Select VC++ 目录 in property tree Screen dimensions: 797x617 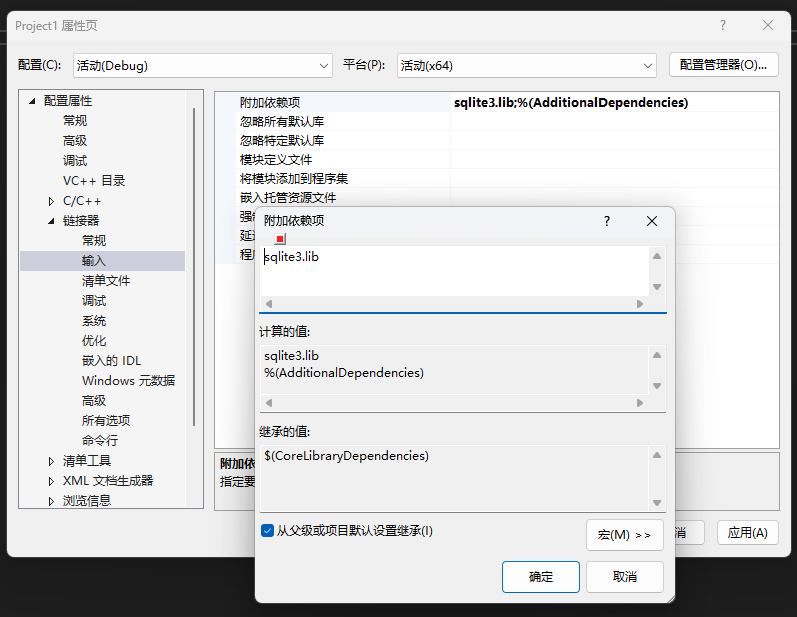pyautogui.click(x=94, y=181)
